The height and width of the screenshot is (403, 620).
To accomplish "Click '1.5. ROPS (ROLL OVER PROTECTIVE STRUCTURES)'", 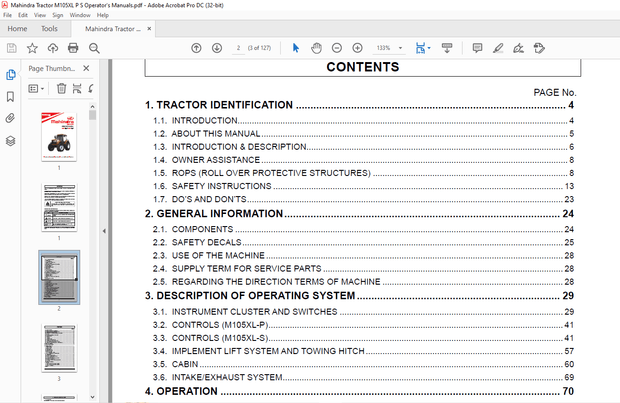I will click(262, 173).
